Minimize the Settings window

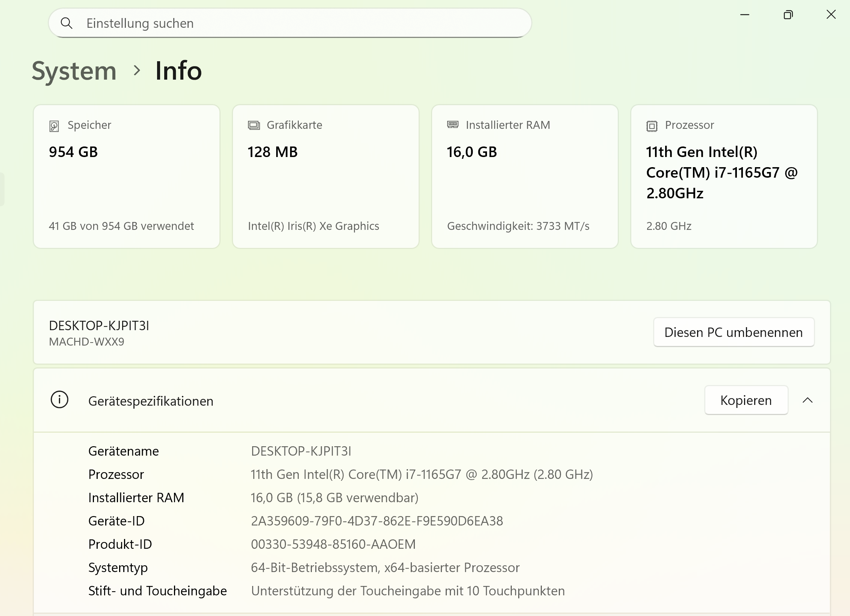point(745,15)
